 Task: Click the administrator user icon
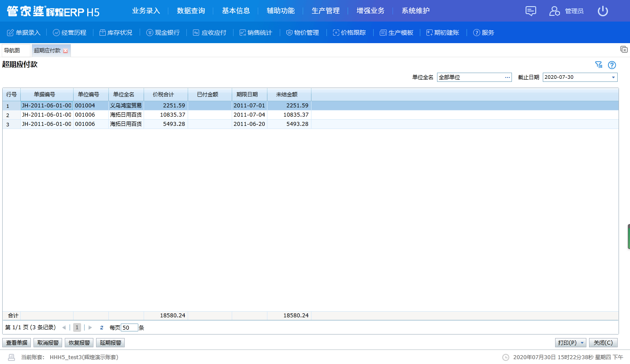coord(554,11)
